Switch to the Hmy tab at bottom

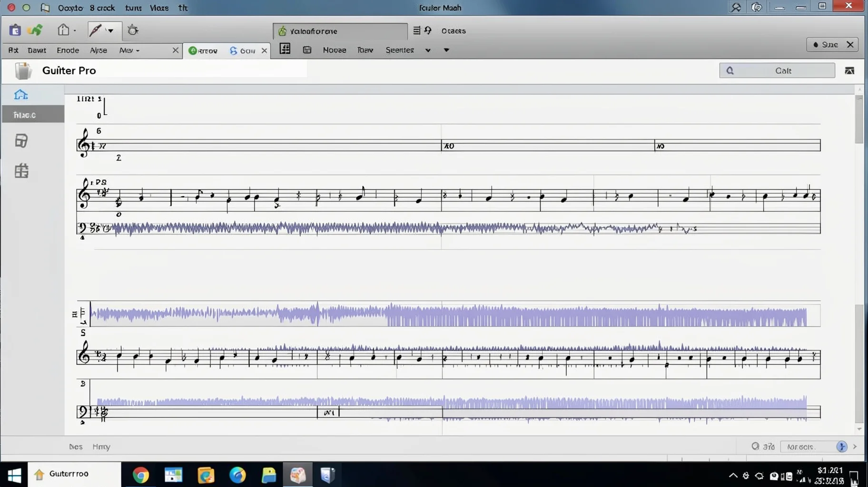(x=101, y=447)
